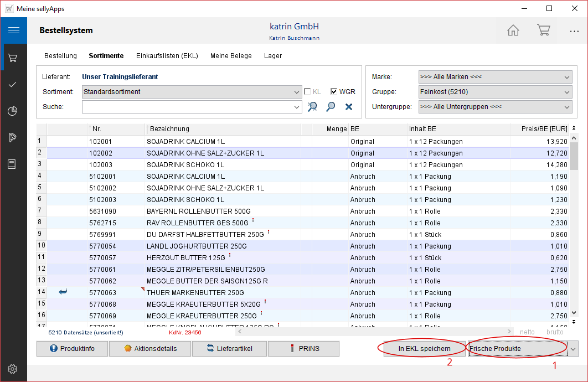
Task: Open the Meine Belege tab
Action: click(x=231, y=56)
